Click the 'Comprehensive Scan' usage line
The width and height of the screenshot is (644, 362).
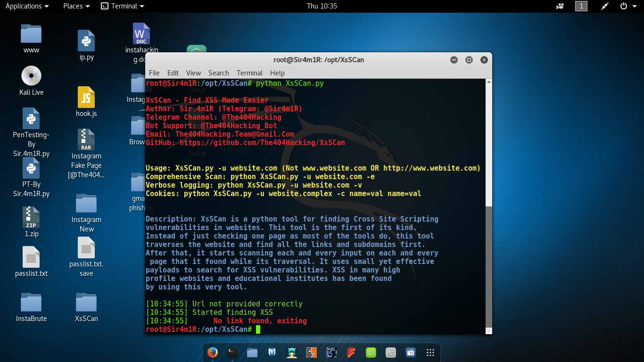[260, 176]
